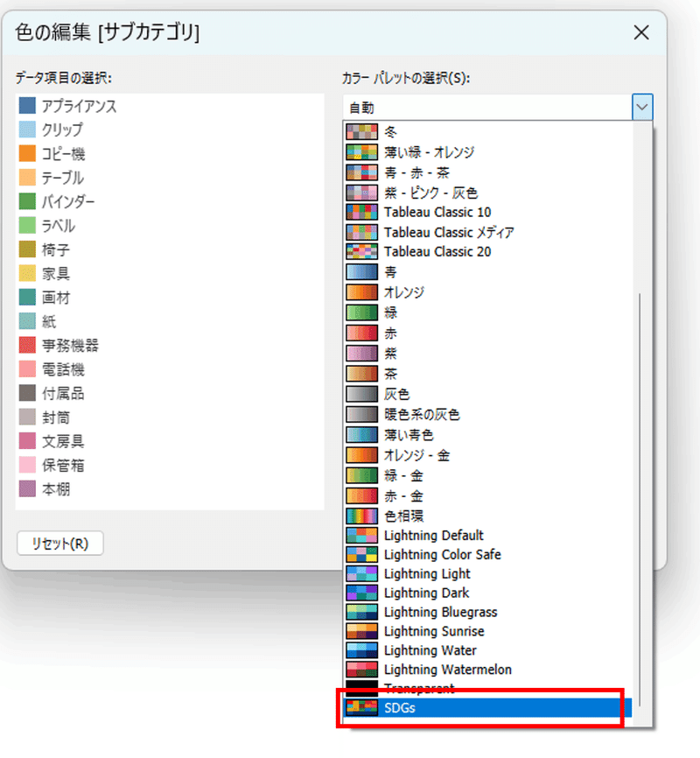The width and height of the screenshot is (700, 758).
Task: Select the Tableau Classic 10 palette icon
Action: pyautogui.click(x=360, y=212)
